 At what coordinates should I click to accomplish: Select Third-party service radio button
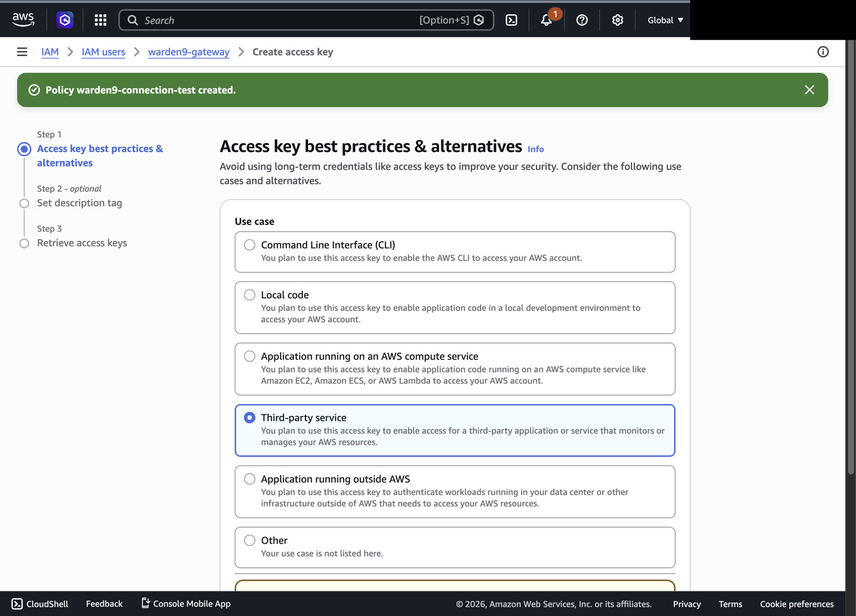coord(250,417)
